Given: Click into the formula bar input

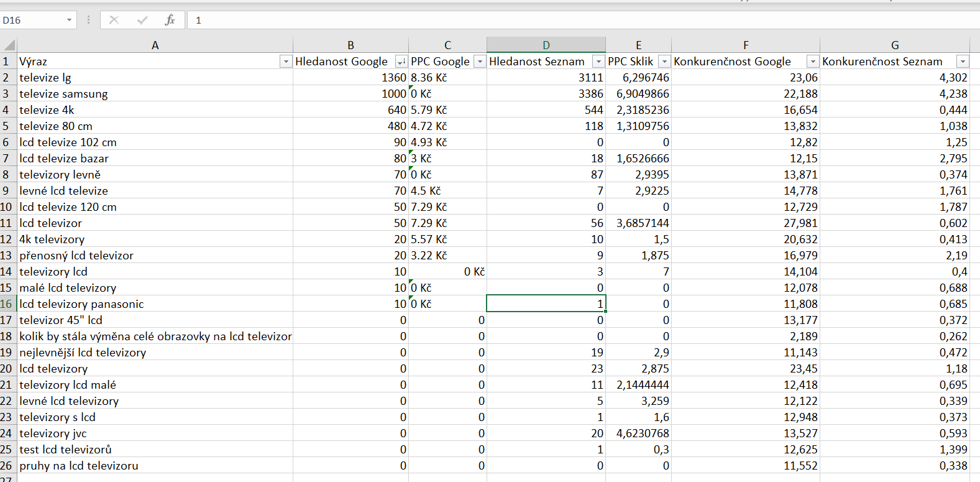Looking at the screenshot, I should tap(559, 20).
